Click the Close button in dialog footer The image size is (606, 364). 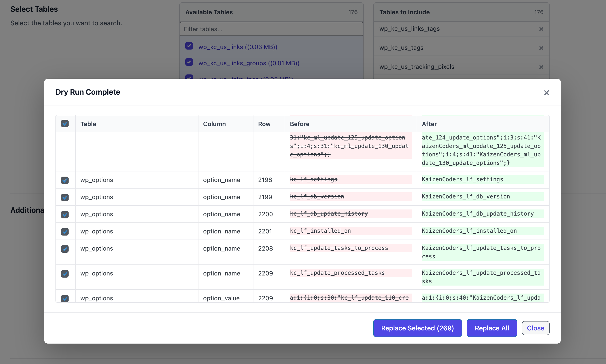(535, 328)
